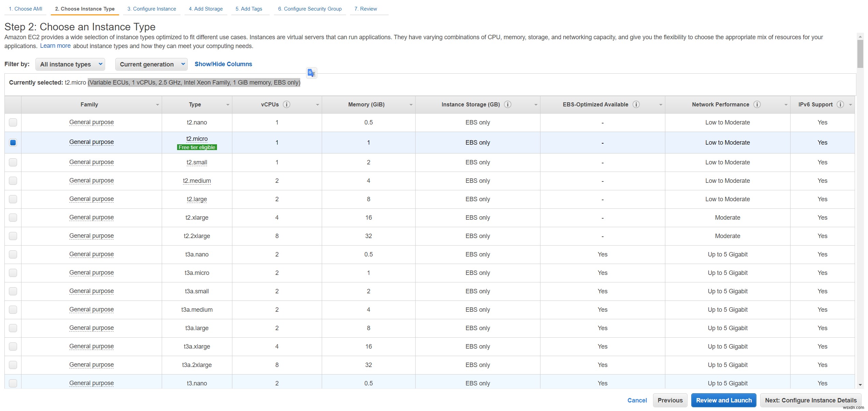Expand the All instance types dropdown filter
This screenshot has height=411, width=868.
(x=70, y=64)
